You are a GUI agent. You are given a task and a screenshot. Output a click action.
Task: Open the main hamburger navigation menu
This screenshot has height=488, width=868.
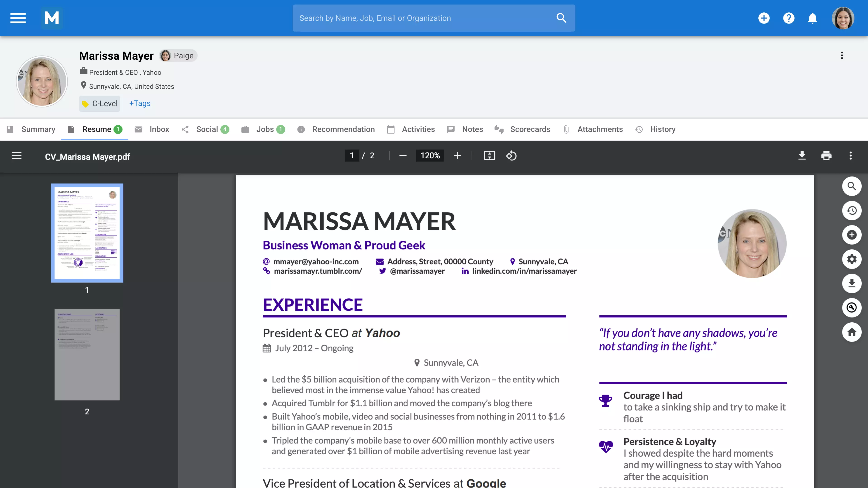point(18,18)
